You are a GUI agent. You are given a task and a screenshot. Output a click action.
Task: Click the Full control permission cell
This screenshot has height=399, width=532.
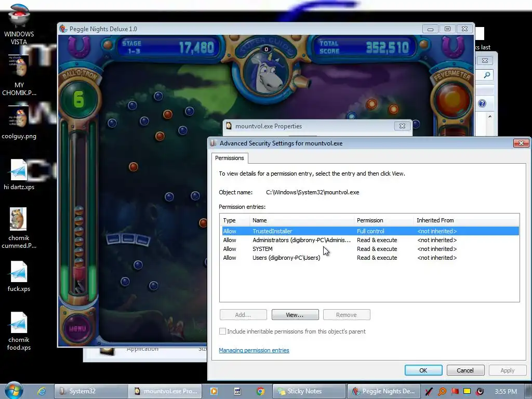tap(370, 231)
